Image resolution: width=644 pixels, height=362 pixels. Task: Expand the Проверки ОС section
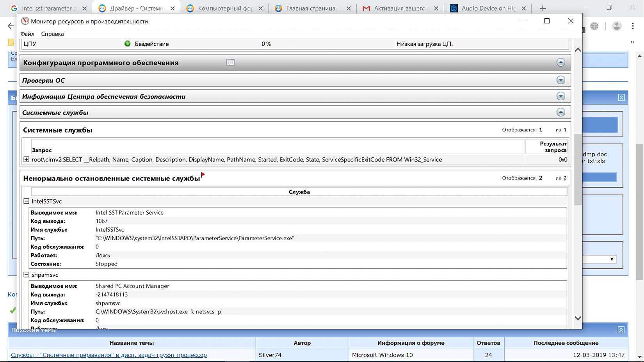561,80
